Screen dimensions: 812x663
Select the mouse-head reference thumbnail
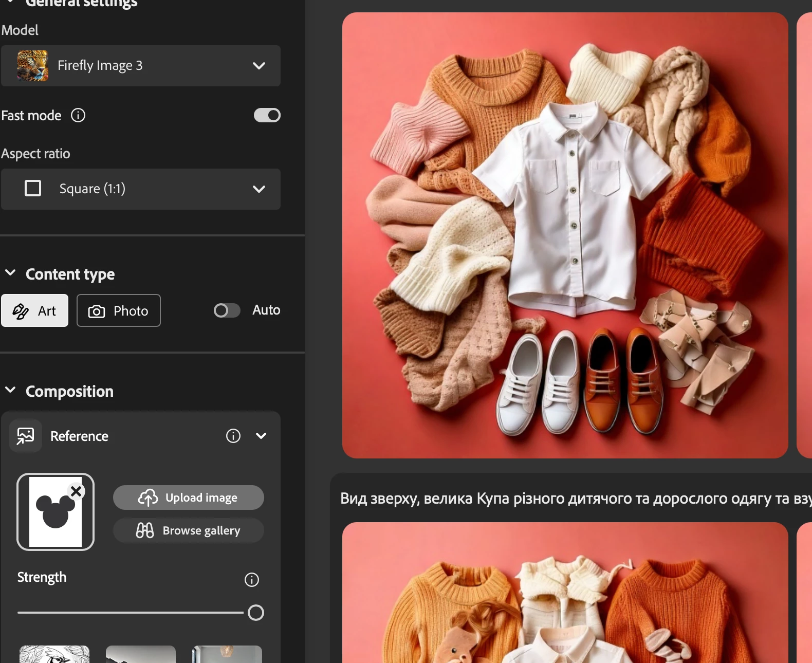pyautogui.click(x=56, y=512)
